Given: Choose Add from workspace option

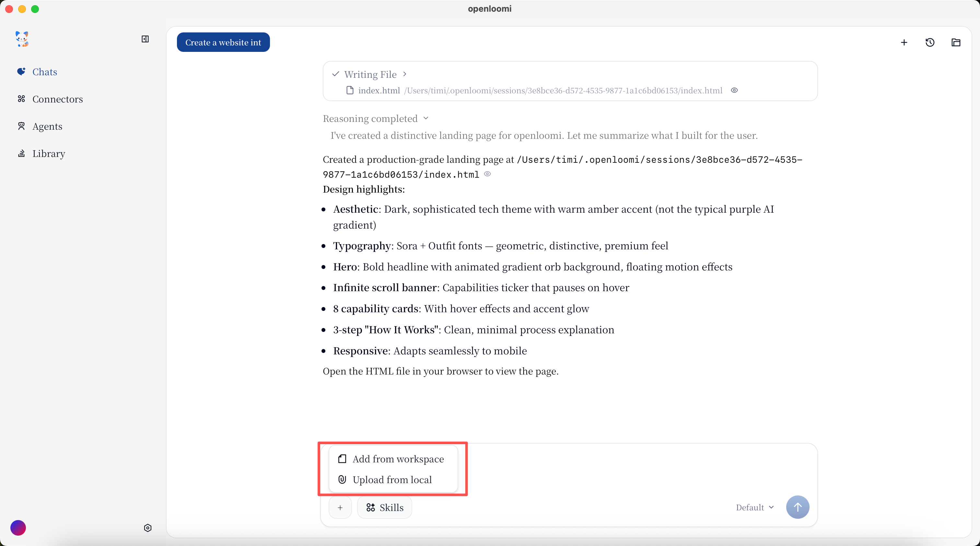Looking at the screenshot, I should coord(393,459).
